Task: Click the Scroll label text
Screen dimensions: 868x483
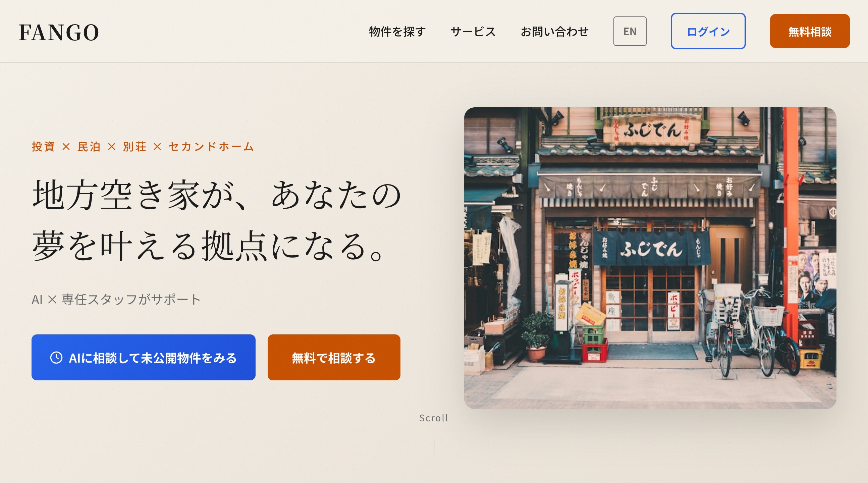Action: click(434, 418)
